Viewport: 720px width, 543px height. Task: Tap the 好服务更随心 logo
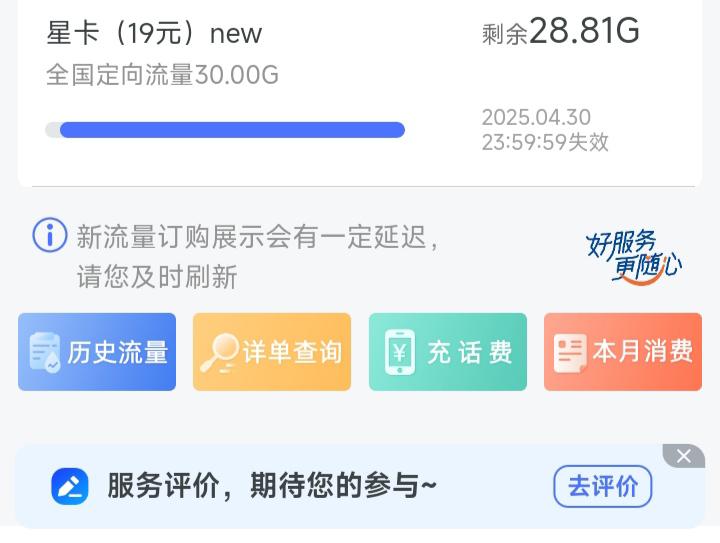(x=634, y=257)
